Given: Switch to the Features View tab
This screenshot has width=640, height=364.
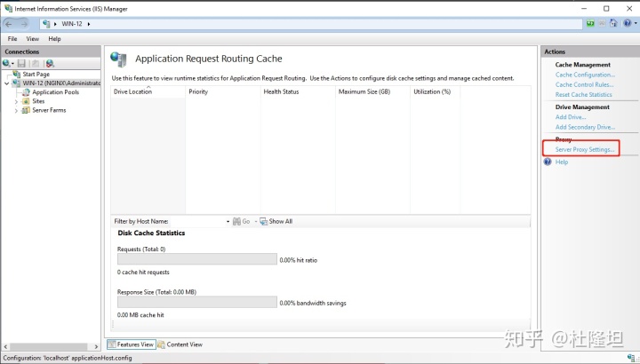Looking at the screenshot, I should click(x=132, y=344).
